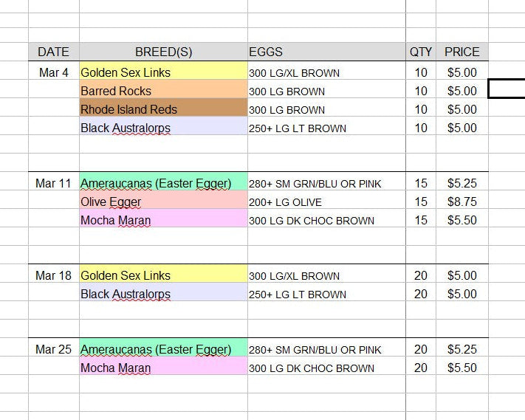Click the Mar 18 date cell
Viewport: 525px width, 420px height.
click(x=53, y=275)
